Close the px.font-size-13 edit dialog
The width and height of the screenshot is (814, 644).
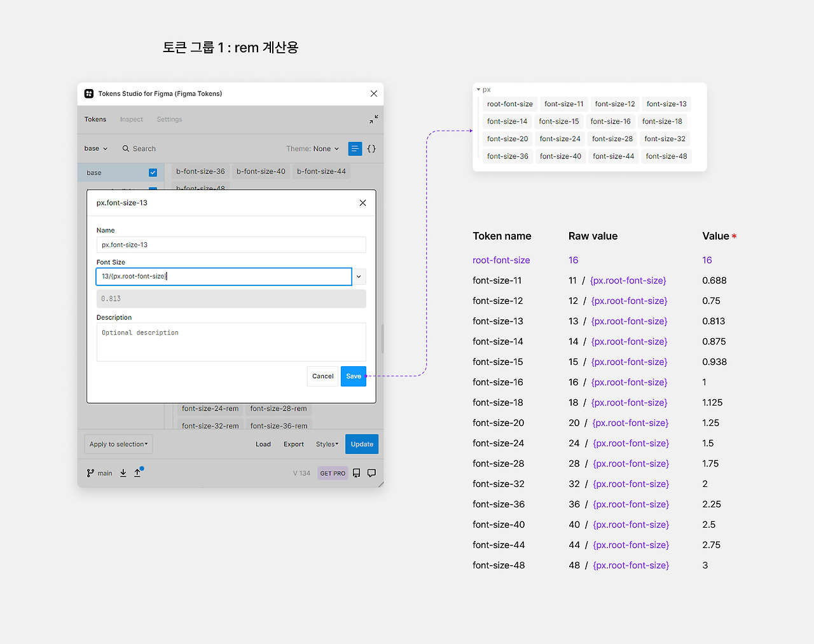click(x=362, y=203)
